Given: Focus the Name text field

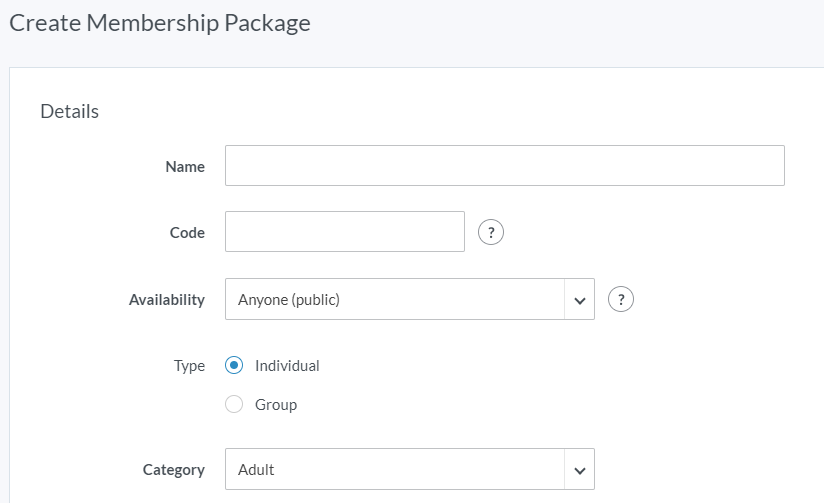Looking at the screenshot, I should point(504,166).
